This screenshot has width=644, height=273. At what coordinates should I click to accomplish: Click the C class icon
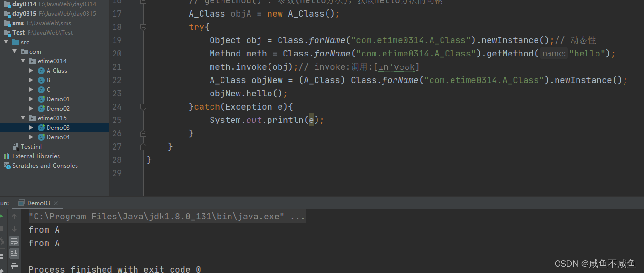(x=41, y=90)
